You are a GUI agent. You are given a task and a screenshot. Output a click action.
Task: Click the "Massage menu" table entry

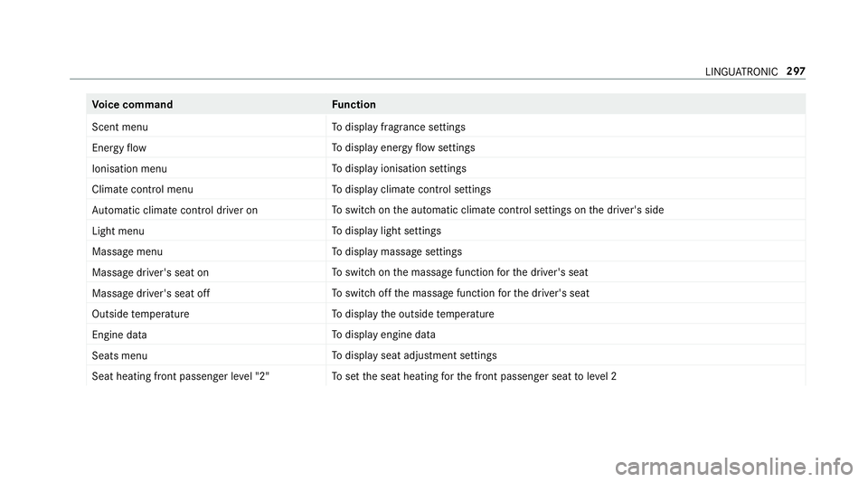(127, 251)
